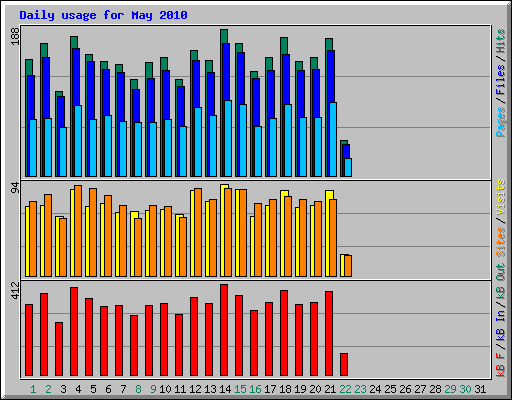The height and width of the screenshot is (400, 512).
Task: Select day 28 label on x-axis
Action: pyautogui.click(x=435, y=389)
